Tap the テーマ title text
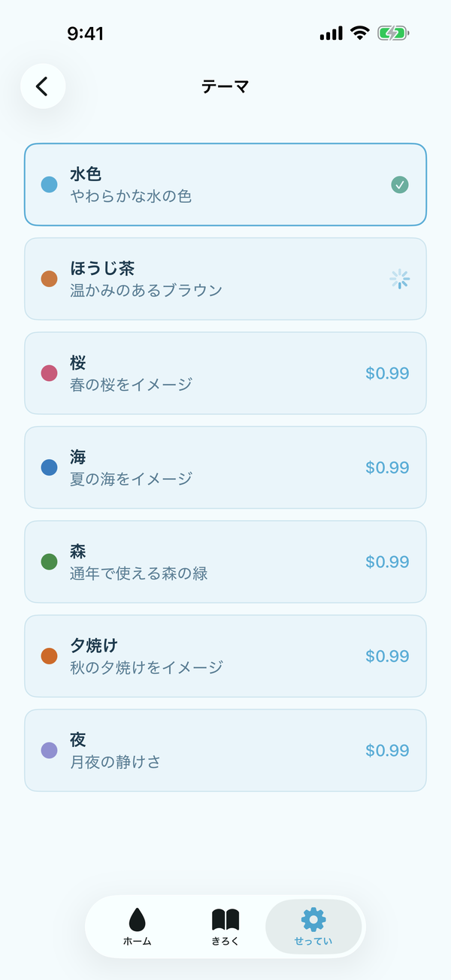This screenshot has height=980, width=451. 225,86
